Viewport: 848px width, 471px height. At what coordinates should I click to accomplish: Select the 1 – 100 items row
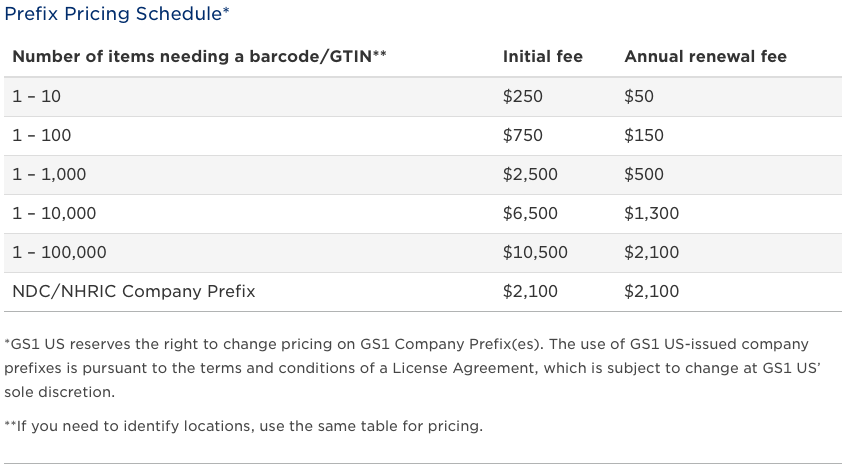click(423, 136)
